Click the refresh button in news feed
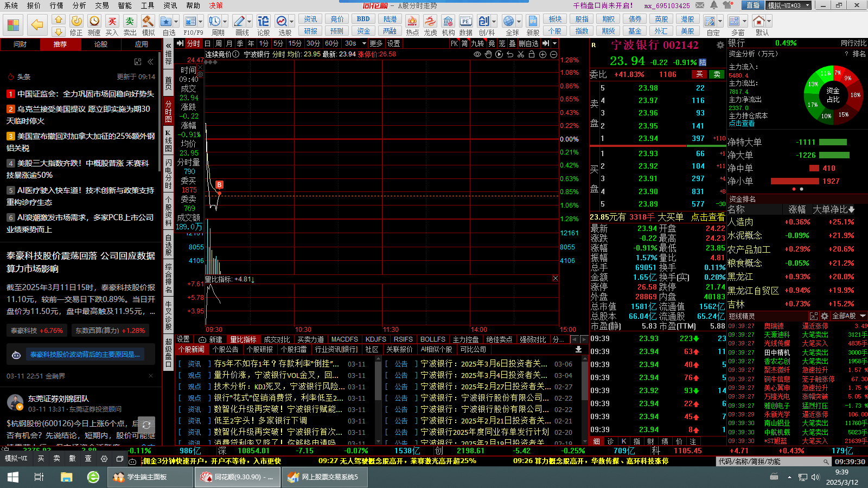Screen dimensions: 868x488 coord(146,426)
